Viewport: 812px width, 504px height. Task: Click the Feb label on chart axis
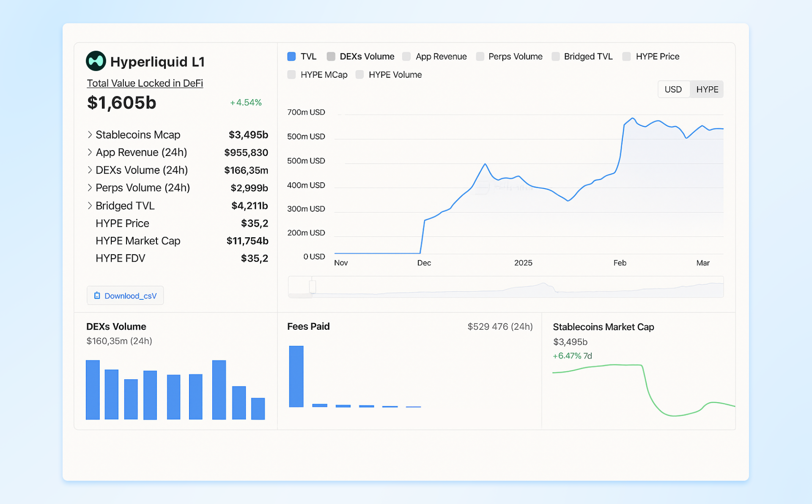click(620, 263)
